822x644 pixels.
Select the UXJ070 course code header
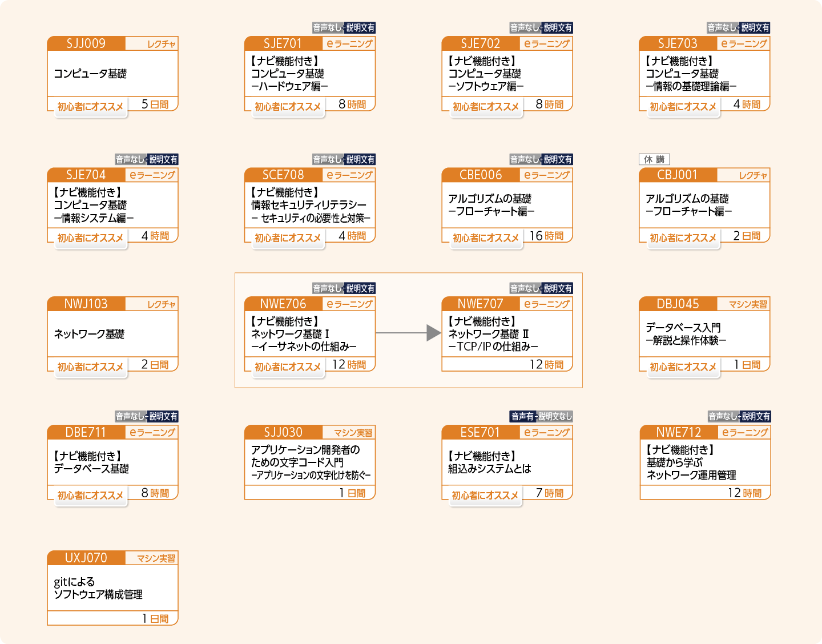[x=86, y=558]
